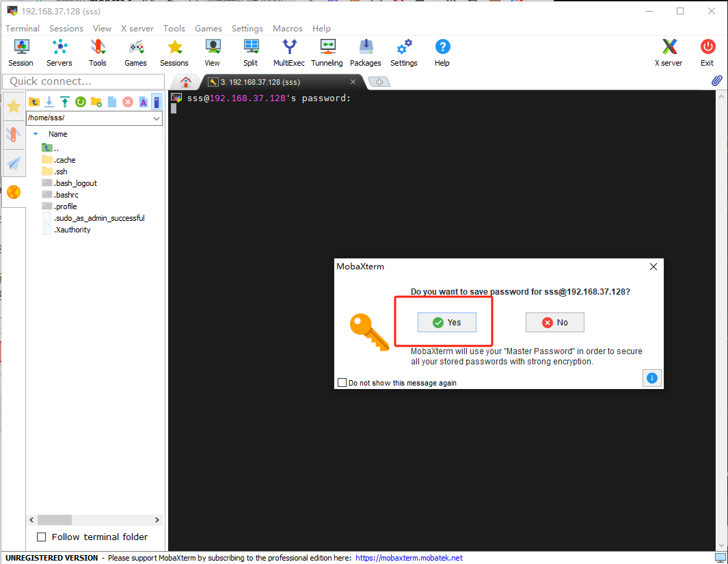Click No to decline saving password
This screenshot has width=728, height=564.
[x=555, y=322]
